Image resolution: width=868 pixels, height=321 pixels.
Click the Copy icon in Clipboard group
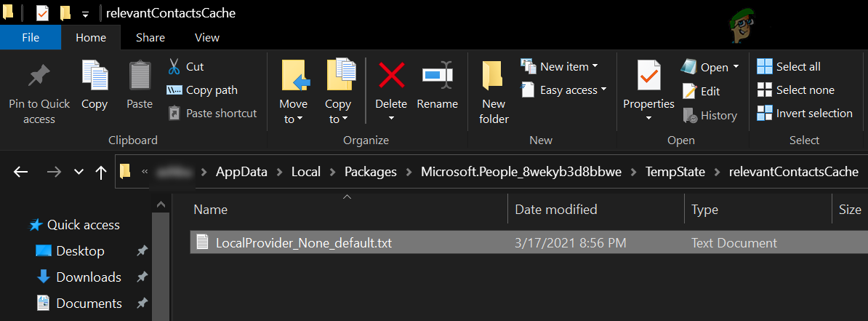pos(95,76)
